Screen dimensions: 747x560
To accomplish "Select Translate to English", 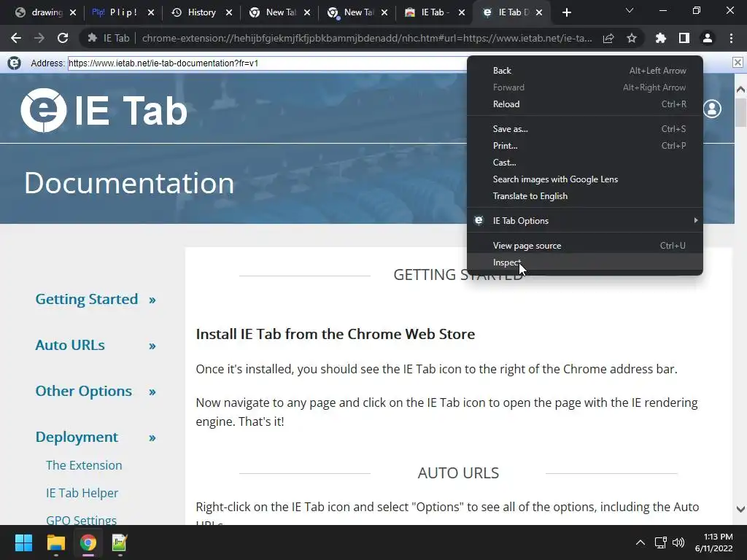I will (584, 195).
